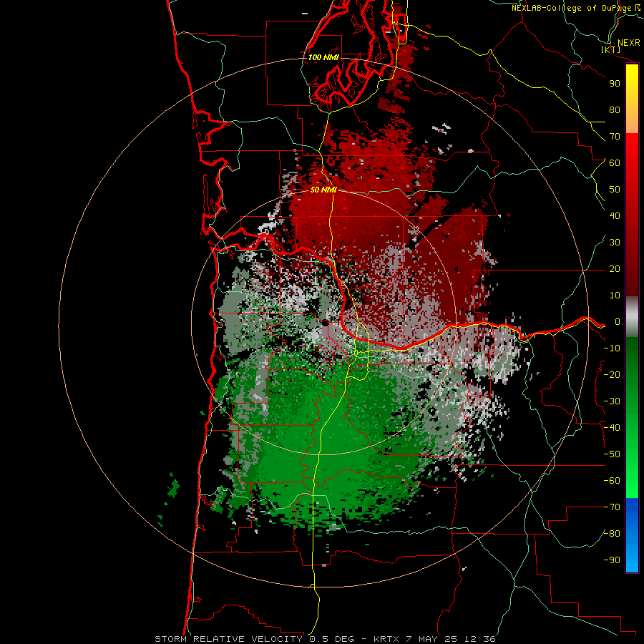Click the "[KT]" units label
644x644 pixels.
(x=611, y=49)
